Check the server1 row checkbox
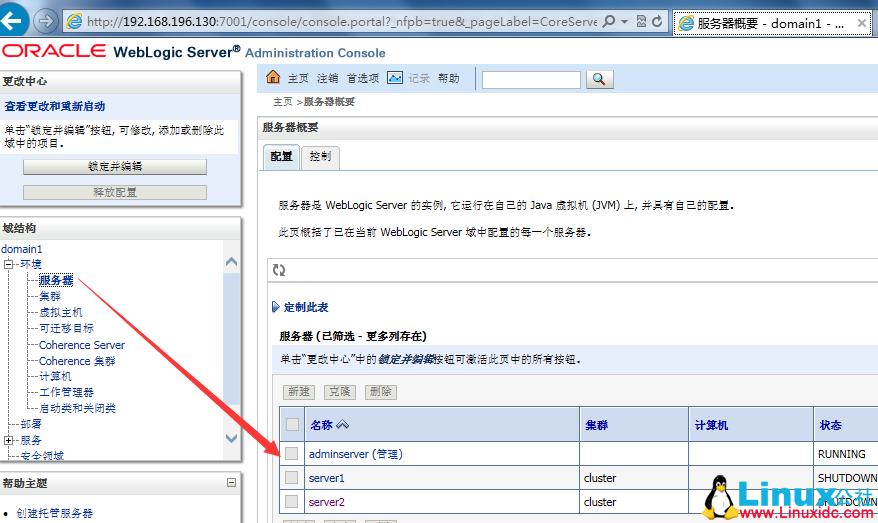This screenshot has width=878, height=523. point(291,477)
